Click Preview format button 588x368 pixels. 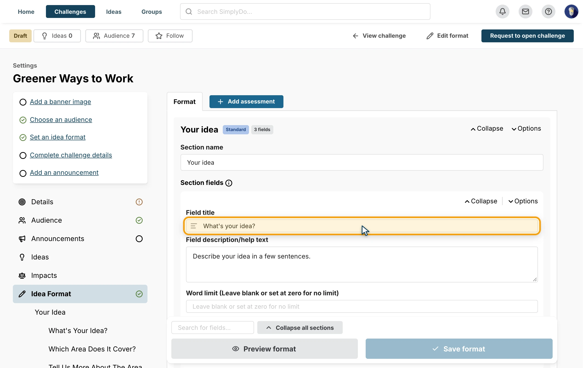tap(264, 348)
